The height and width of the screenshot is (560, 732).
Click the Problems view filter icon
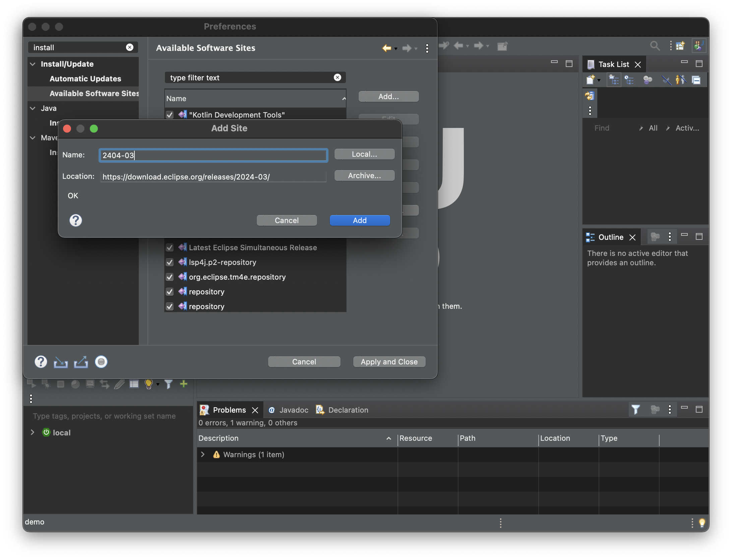click(635, 409)
